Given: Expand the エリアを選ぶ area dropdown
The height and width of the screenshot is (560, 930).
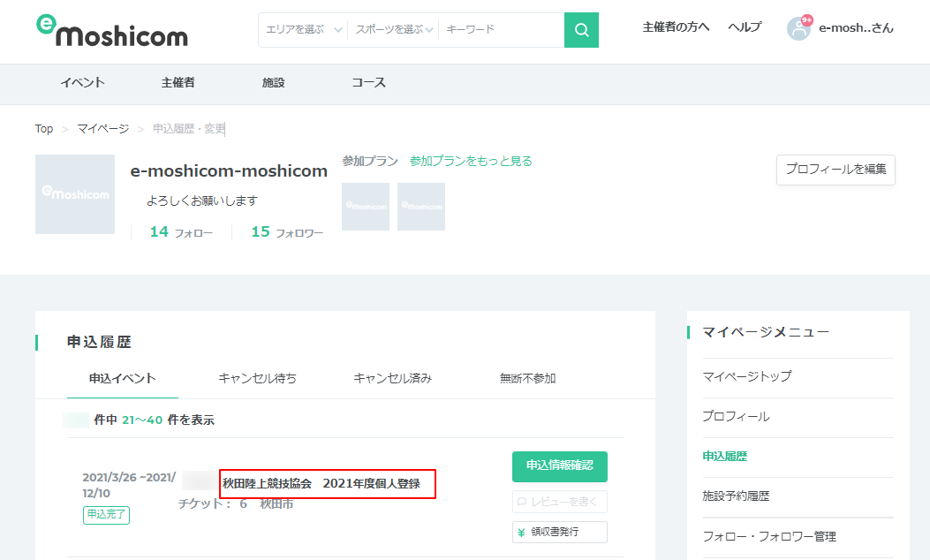Looking at the screenshot, I should click(x=304, y=30).
